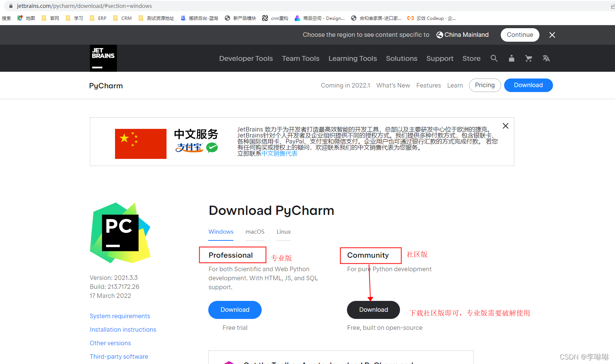Open the 中文销售代表 link
The width and height of the screenshot is (615, 364).
(x=279, y=154)
